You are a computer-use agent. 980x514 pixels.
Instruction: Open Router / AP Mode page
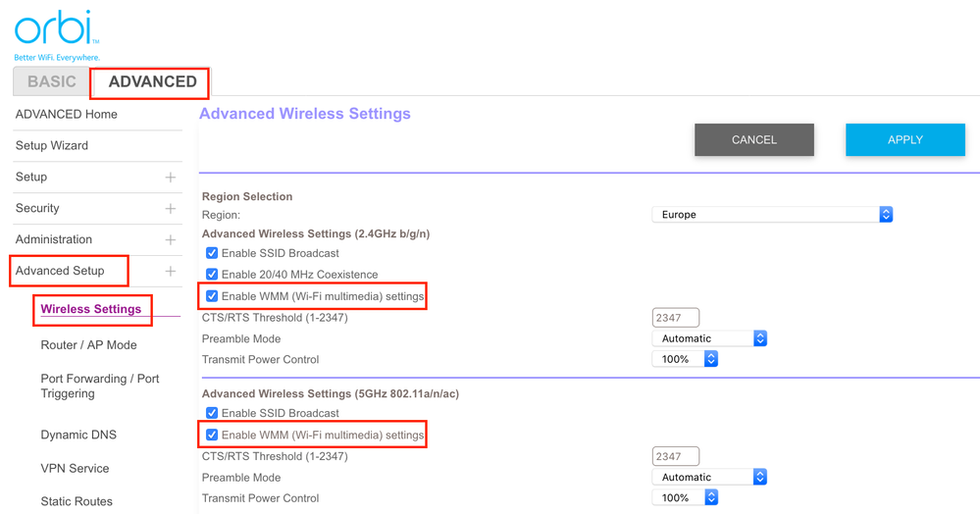coord(88,345)
